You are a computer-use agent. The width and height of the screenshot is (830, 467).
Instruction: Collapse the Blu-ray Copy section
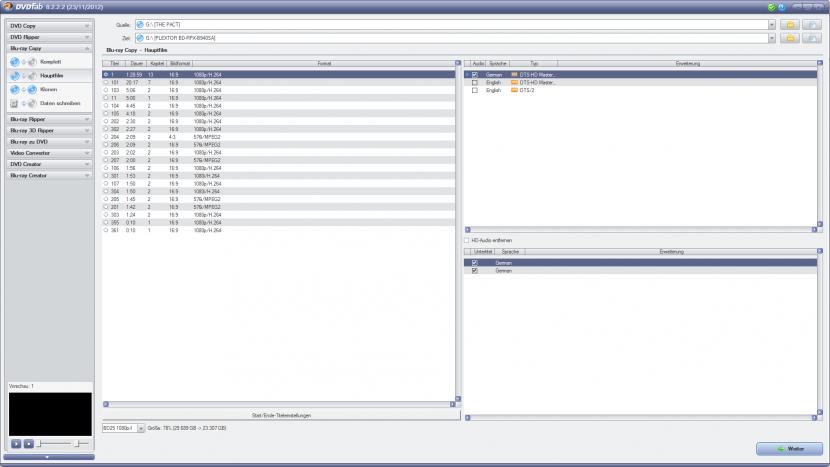point(50,48)
